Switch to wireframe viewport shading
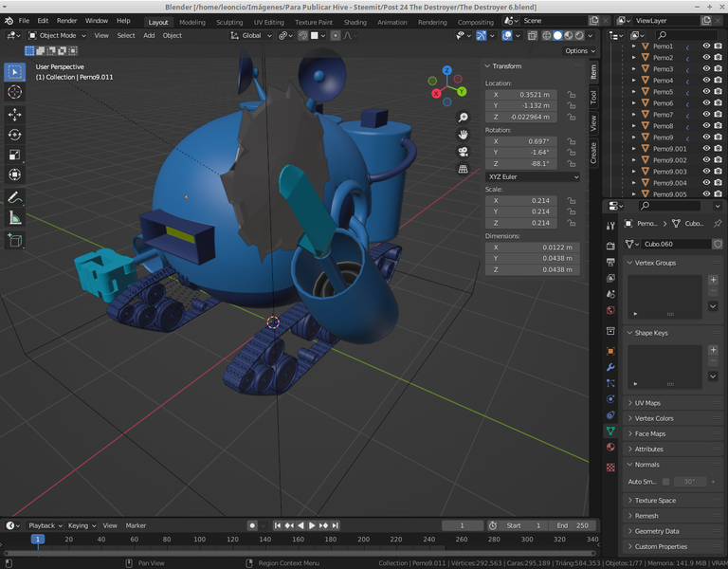 click(x=547, y=35)
